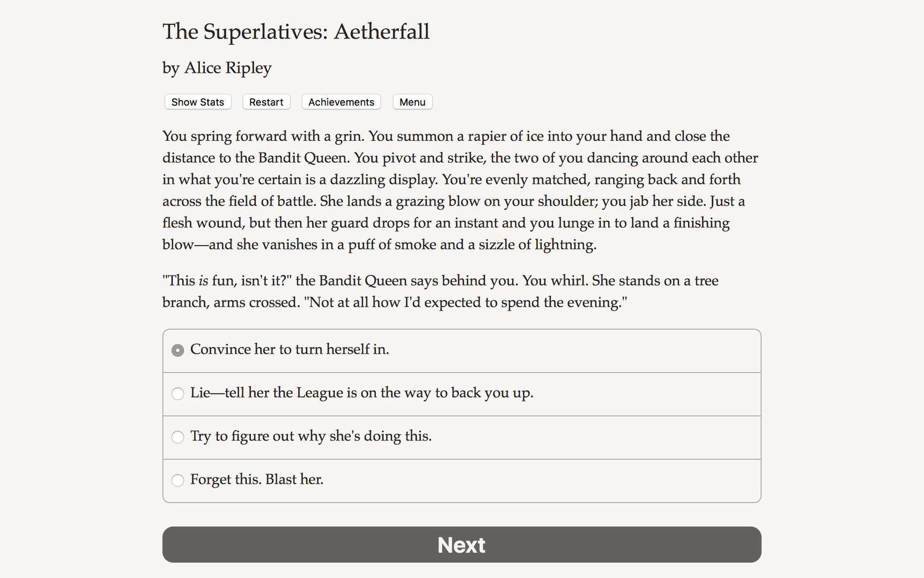Click the story title "The Superlatives: Aetherfall"
Screen dimensions: 924x578
click(295, 32)
